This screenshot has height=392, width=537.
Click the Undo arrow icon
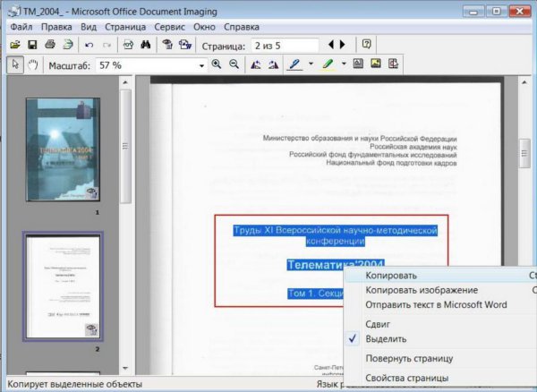[89, 45]
